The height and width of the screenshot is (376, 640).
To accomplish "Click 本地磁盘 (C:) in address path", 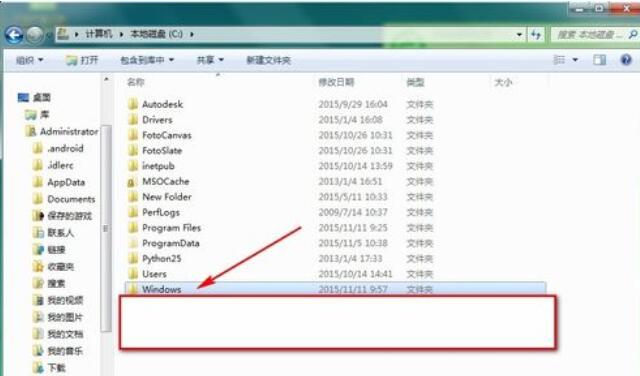I will pos(156,34).
